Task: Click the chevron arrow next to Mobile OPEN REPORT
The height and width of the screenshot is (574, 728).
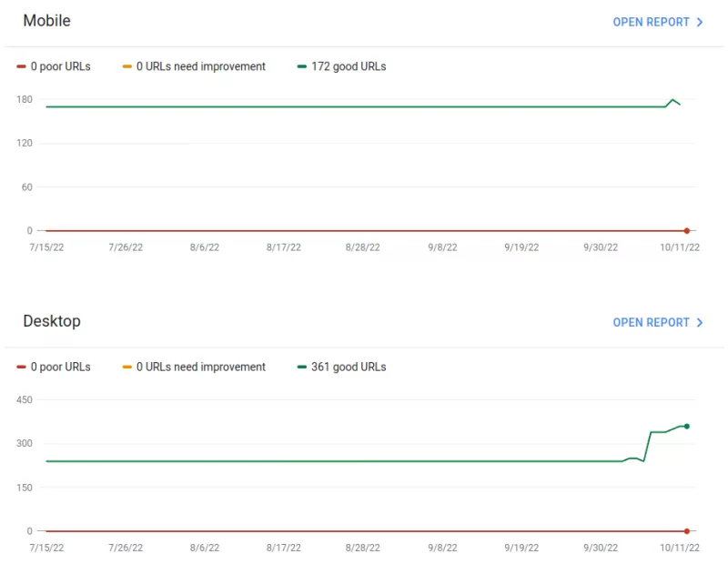Action: click(x=699, y=22)
